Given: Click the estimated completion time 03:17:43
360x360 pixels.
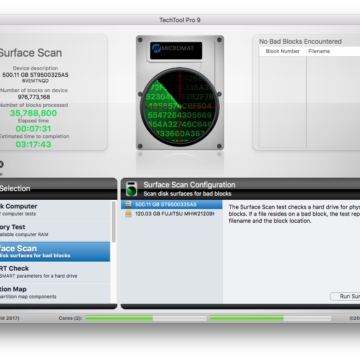Looking at the screenshot, I should (x=33, y=144).
